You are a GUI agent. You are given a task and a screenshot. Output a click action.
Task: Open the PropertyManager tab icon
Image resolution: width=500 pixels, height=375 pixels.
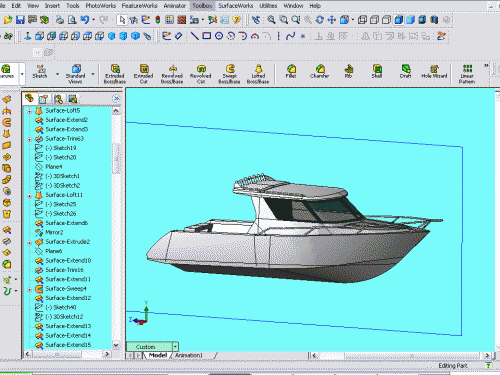pyautogui.click(x=44, y=99)
